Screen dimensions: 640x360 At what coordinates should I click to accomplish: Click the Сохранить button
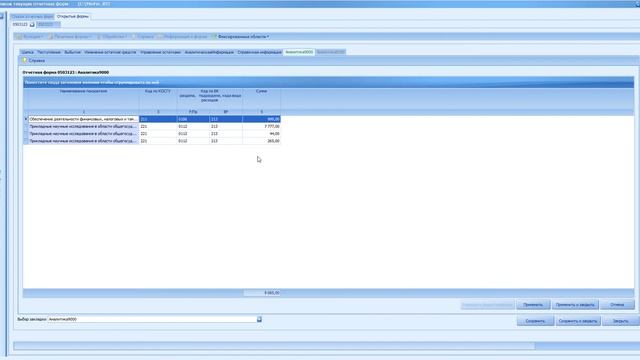point(535,321)
